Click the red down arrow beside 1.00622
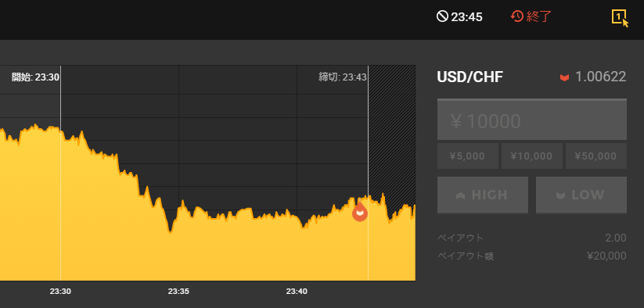 pos(565,77)
